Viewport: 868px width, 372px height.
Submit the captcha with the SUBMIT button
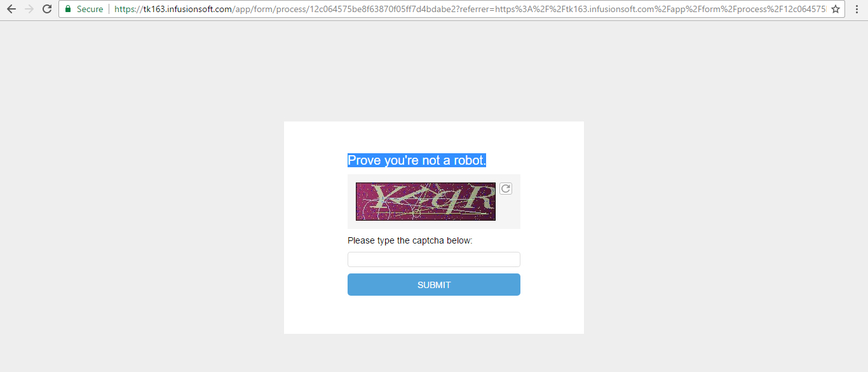coord(434,285)
